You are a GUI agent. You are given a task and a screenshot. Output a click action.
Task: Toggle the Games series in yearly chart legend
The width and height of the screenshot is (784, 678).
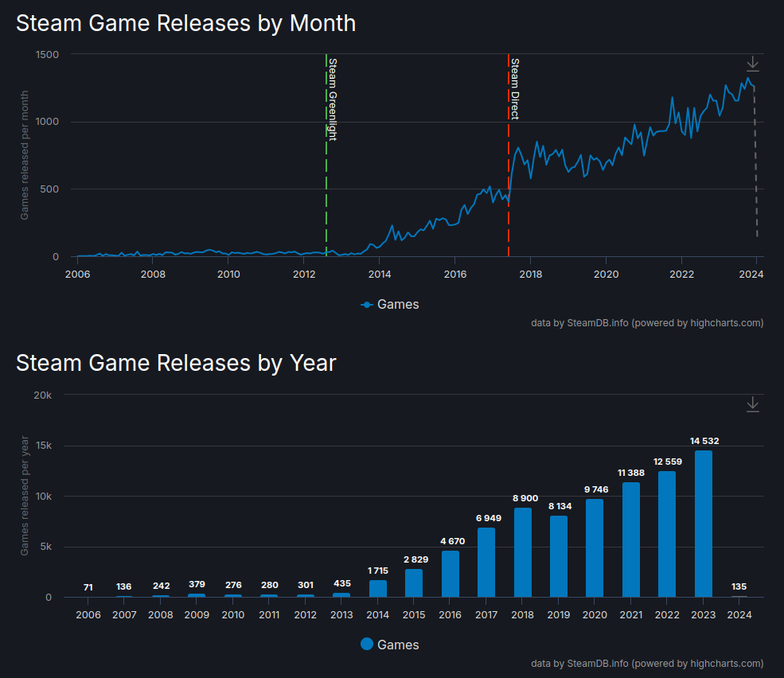click(x=390, y=645)
